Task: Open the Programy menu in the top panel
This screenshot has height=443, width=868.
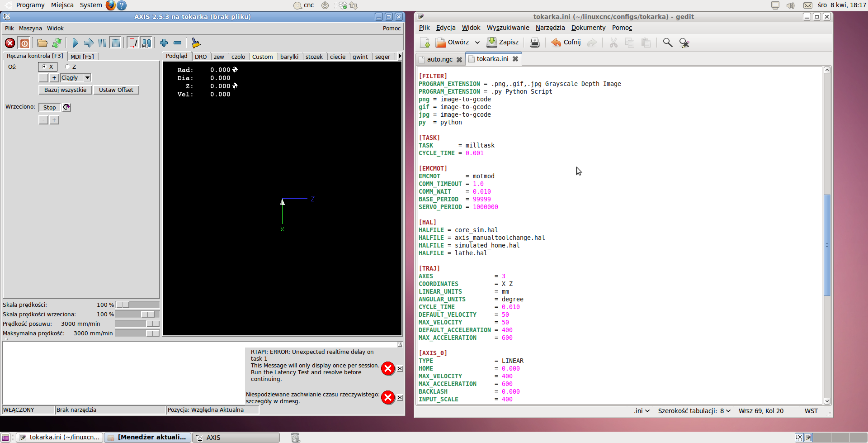Action: [30, 5]
